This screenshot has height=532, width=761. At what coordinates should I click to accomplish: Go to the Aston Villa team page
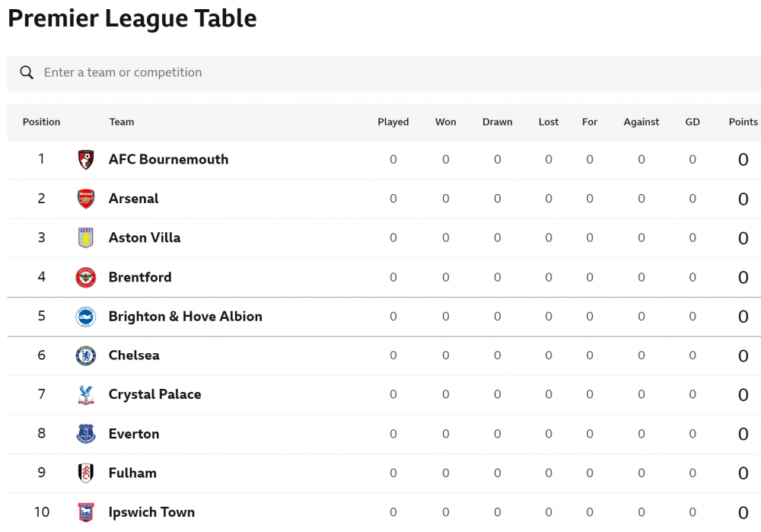[145, 238]
